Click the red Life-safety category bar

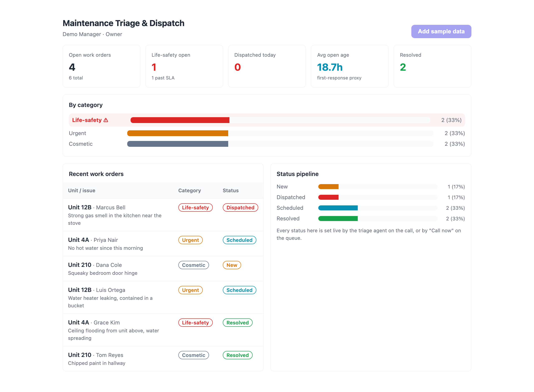click(x=180, y=120)
